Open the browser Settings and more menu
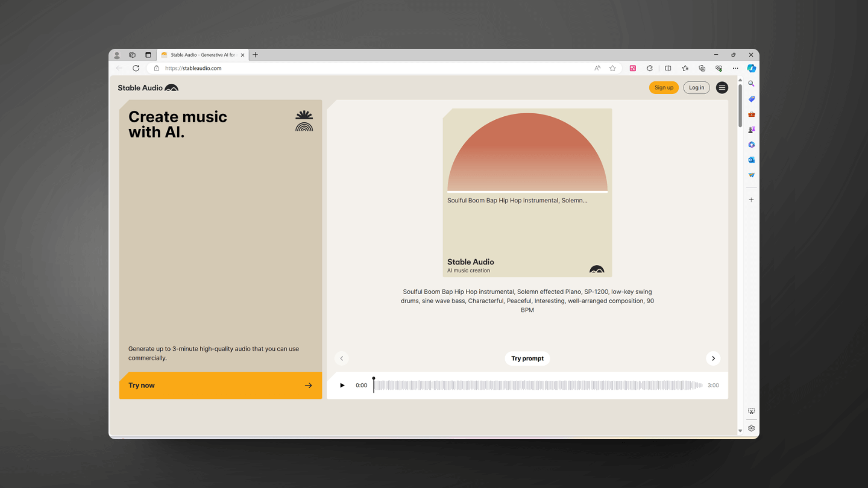The height and width of the screenshot is (488, 868). tap(735, 68)
